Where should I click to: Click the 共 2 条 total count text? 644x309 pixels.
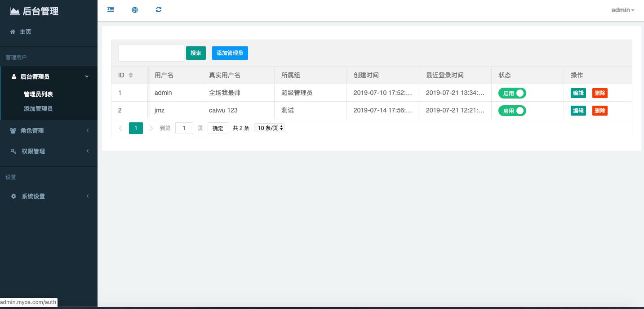tap(241, 128)
